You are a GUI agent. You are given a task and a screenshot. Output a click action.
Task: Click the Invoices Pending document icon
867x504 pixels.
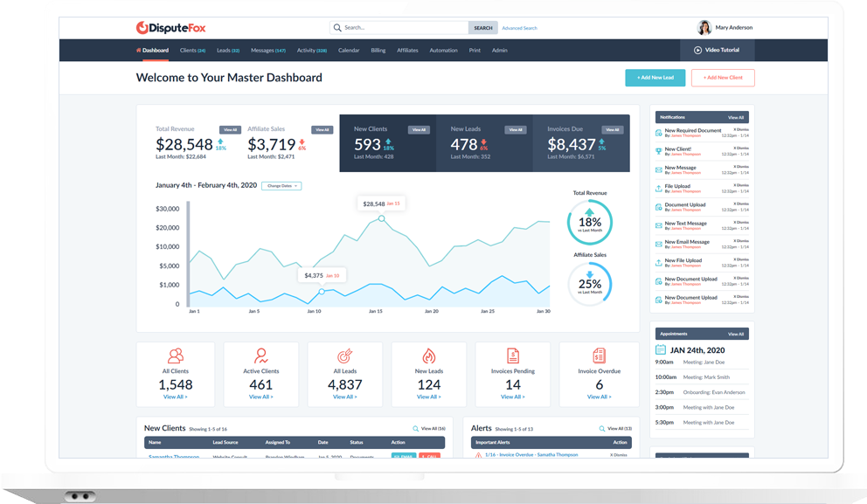(x=513, y=356)
